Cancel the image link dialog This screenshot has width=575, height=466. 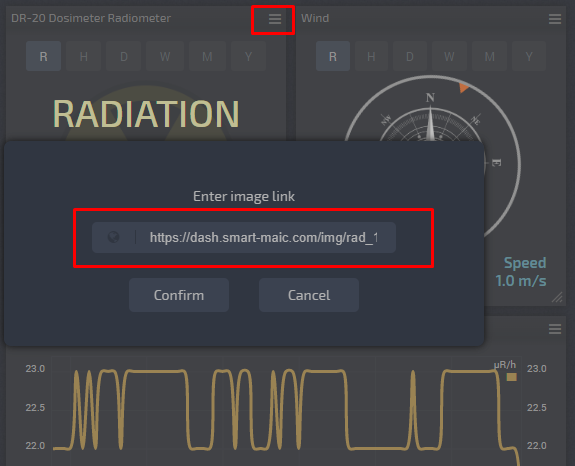309,295
